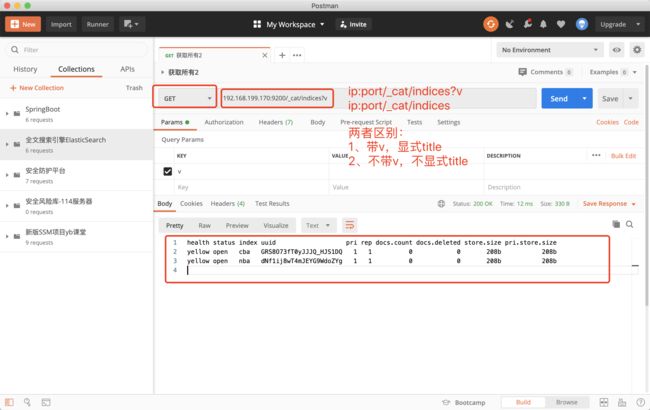The width and height of the screenshot is (650, 410).
Task: Open the Authorization tab
Action: tap(224, 122)
